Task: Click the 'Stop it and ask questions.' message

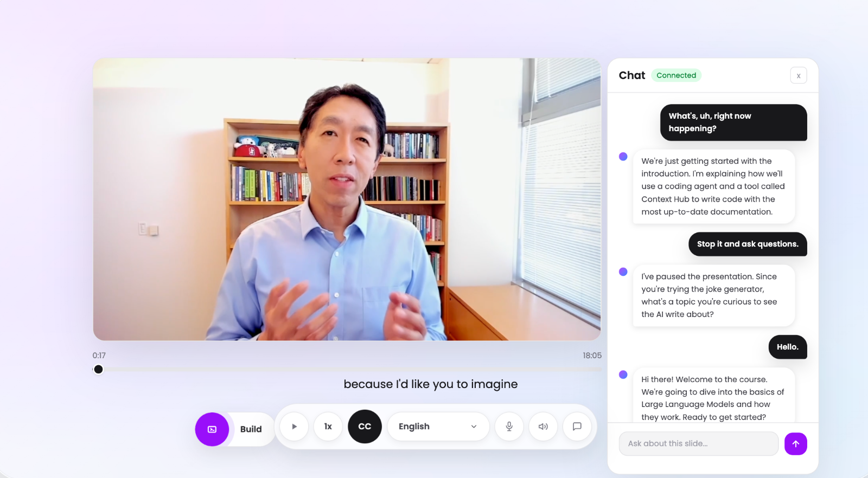Action: (748, 244)
